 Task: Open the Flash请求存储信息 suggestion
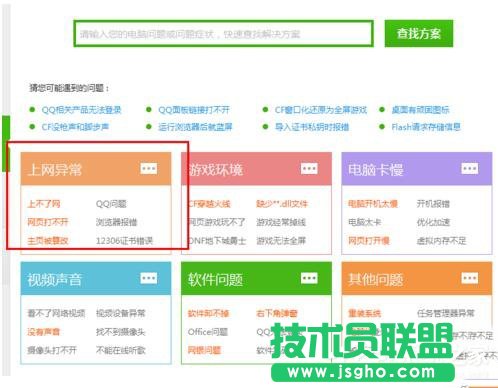point(426,127)
